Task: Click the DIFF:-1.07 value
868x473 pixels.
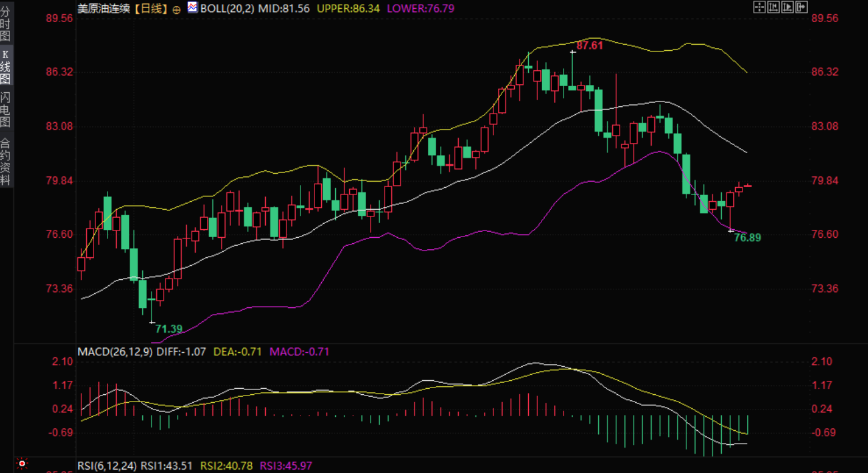Action: pyautogui.click(x=182, y=351)
